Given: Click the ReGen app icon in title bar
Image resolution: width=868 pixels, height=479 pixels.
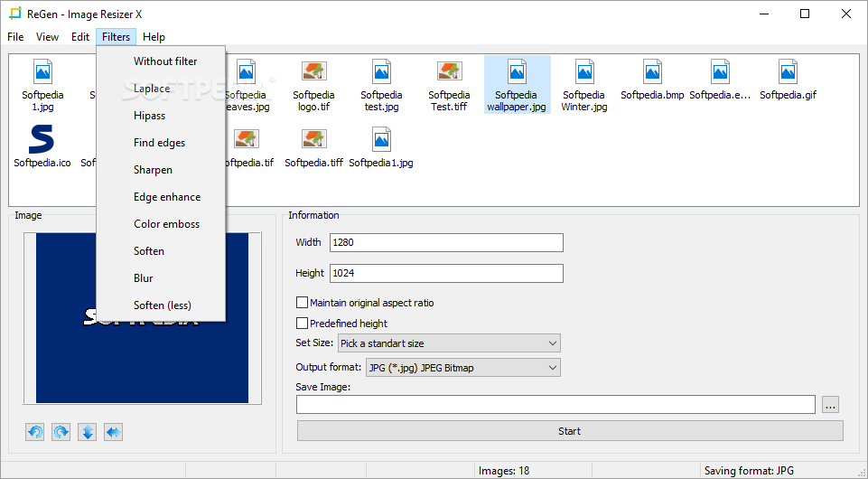Looking at the screenshot, I should (x=15, y=14).
